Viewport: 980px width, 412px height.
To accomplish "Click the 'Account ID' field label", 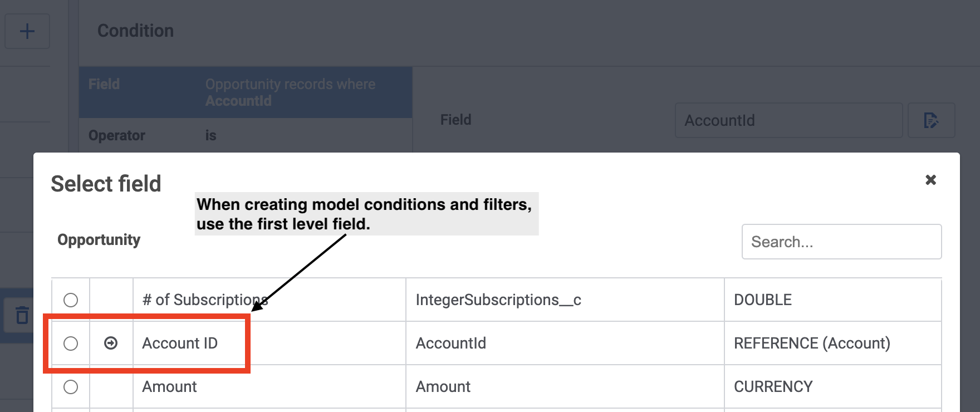I will coord(180,344).
